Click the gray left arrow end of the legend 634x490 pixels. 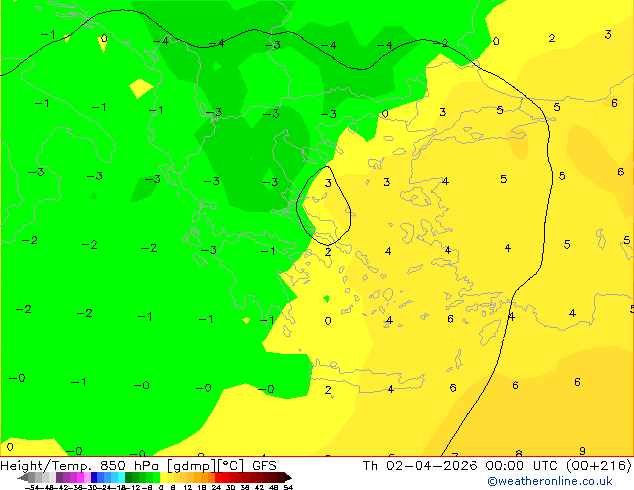[23, 477]
